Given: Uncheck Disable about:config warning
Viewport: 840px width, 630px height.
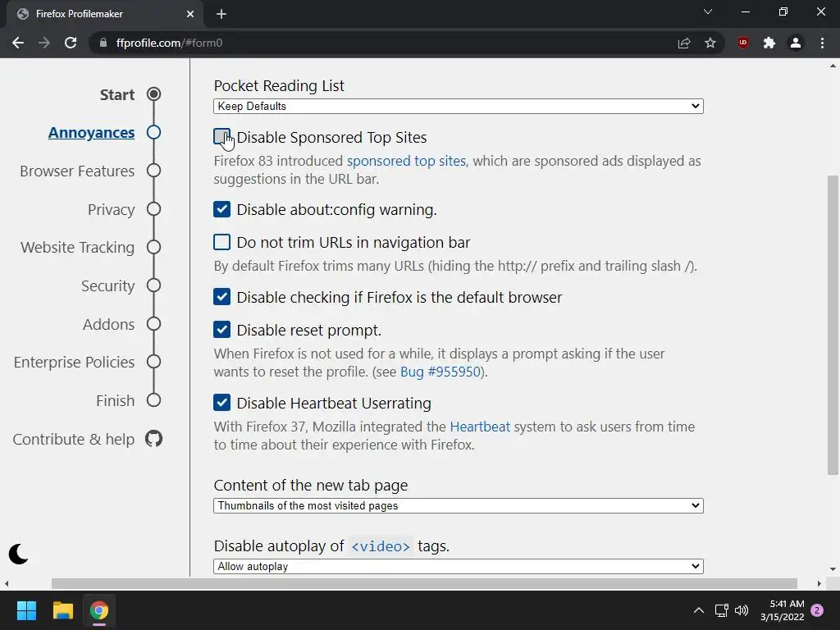Looking at the screenshot, I should 221,209.
